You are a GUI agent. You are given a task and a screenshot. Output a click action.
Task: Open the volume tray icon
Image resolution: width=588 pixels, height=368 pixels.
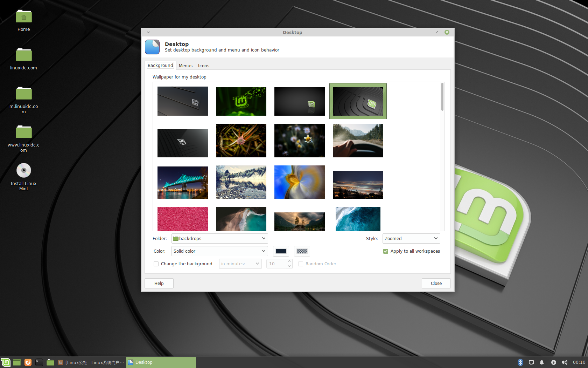click(565, 362)
